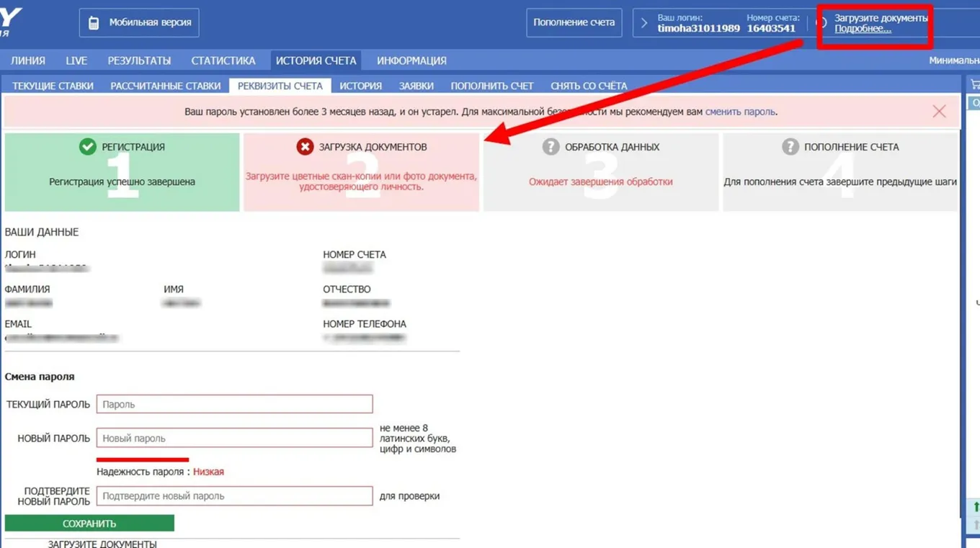Image resolution: width=980 pixels, height=548 pixels.
Task: Switch to the Рассчитанные ставки tab
Action: [166, 86]
